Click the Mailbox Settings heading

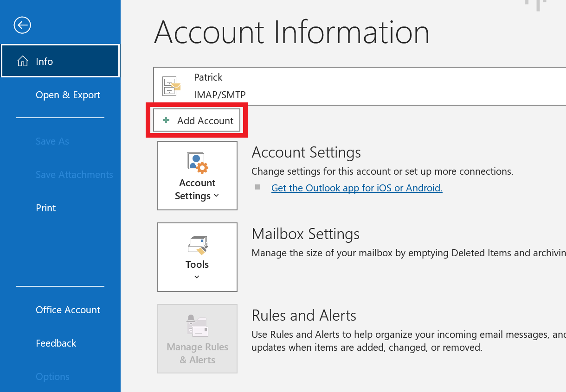pyautogui.click(x=306, y=234)
